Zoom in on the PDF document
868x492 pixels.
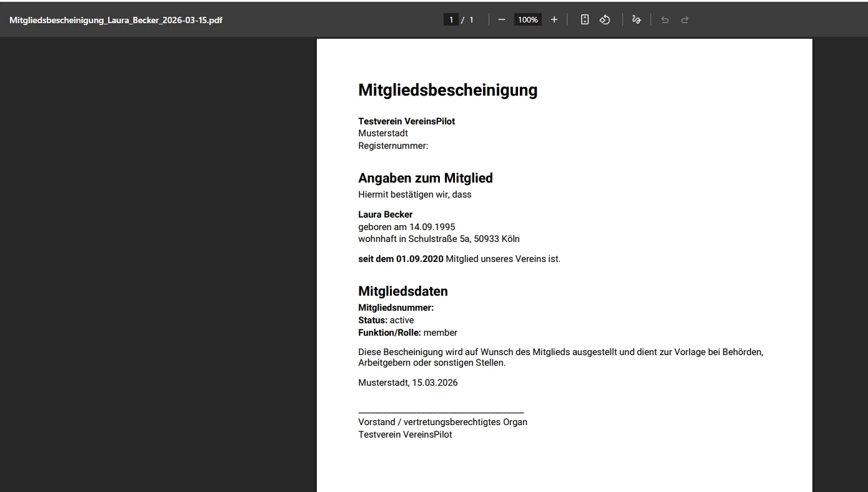[554, 19]
